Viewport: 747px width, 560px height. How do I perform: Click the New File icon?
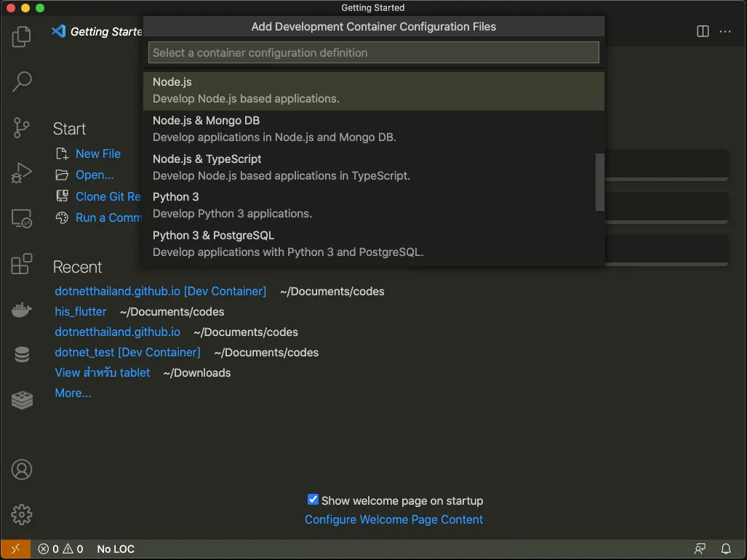pyautogui.click(x=62, y=153)
